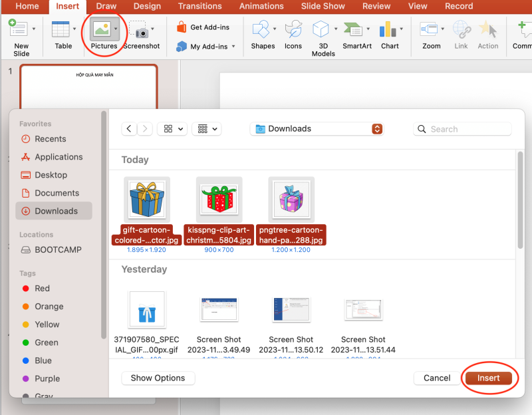Click the SmartArt icon
The image size is (532, 415).
[x=353, y=29]
